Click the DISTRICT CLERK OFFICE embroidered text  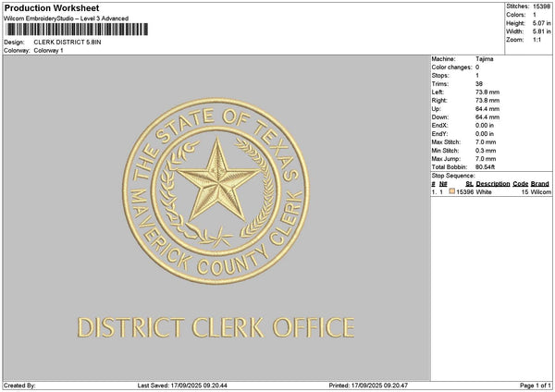(x=216, y=327)
